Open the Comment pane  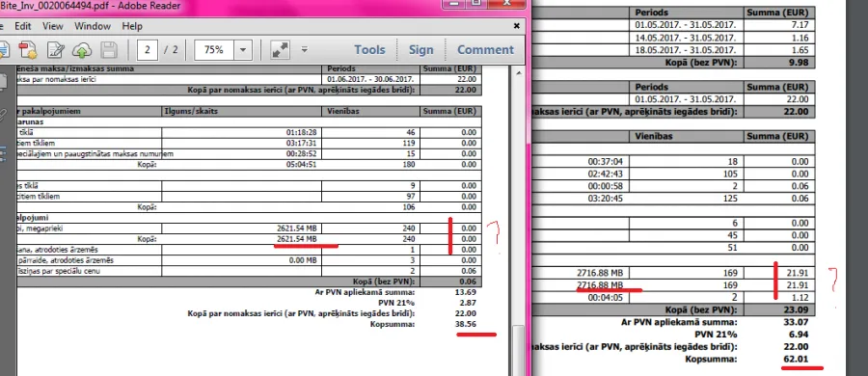(485, 50)
